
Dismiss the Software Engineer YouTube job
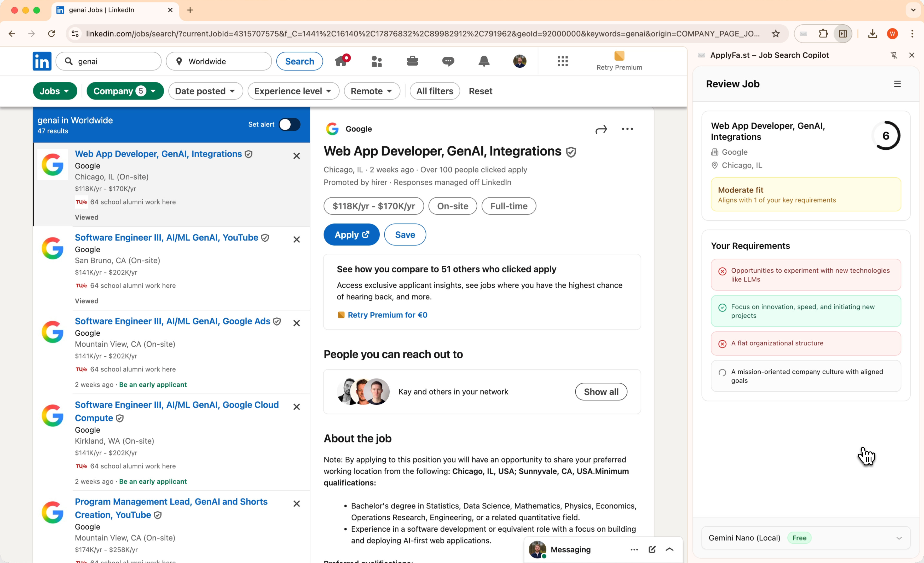coord(296,239)
